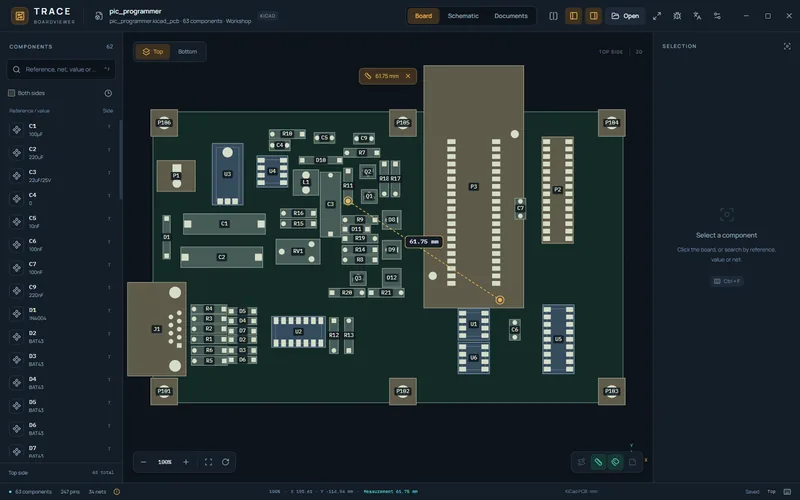Click the 61.75 mm measurement chip
This screenshot has height=500, width=800.
pyautogui.click(x=387, y=76)
